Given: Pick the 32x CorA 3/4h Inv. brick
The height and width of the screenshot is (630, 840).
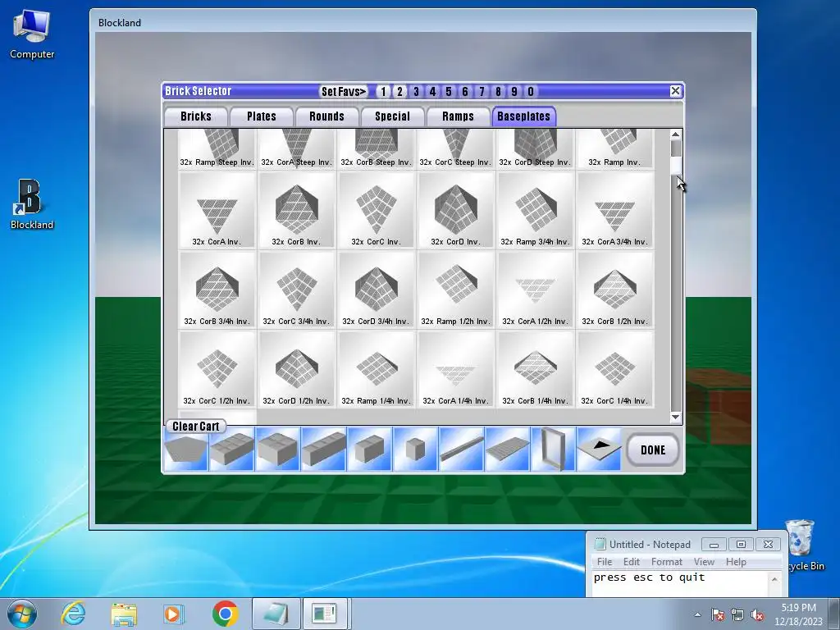Looking at the screenshot, I should (x=614, y=210).
